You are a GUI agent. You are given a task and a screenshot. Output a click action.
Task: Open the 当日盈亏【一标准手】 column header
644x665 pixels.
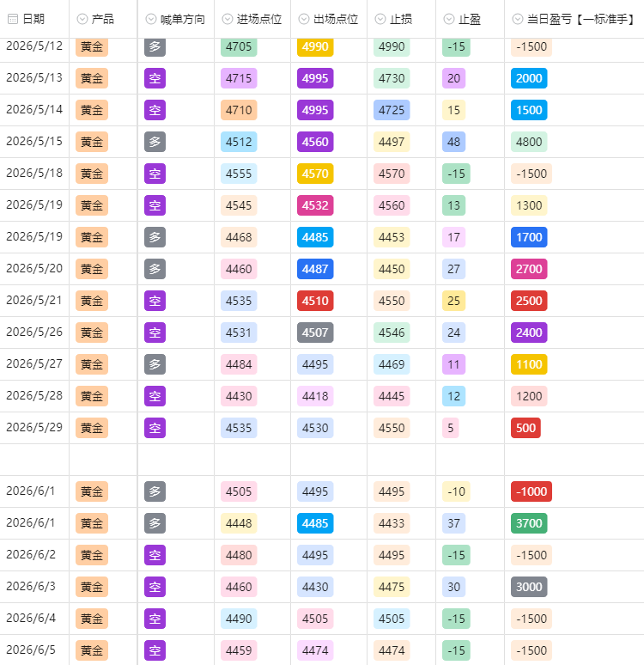[x=574, y=19]
